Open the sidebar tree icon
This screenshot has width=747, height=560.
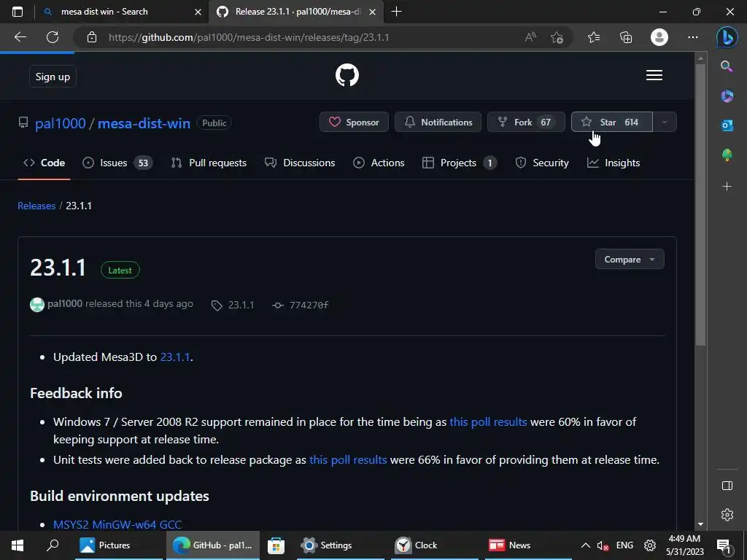[727, 155]
